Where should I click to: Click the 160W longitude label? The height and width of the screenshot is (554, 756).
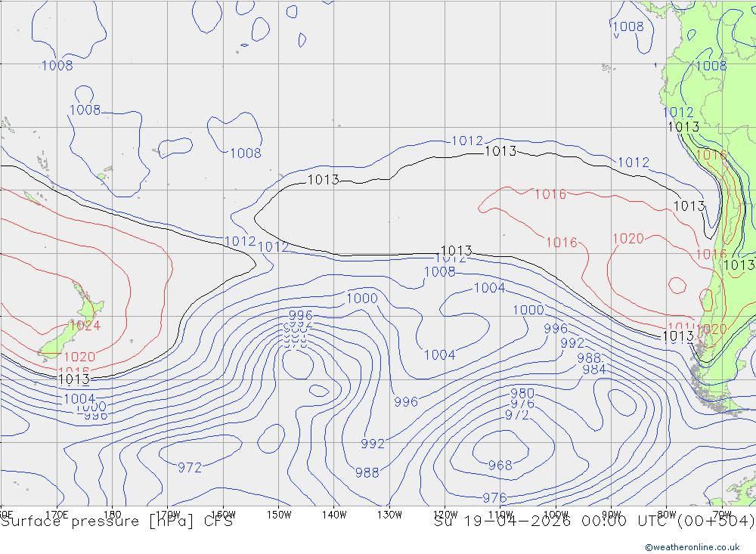(223, 515)
